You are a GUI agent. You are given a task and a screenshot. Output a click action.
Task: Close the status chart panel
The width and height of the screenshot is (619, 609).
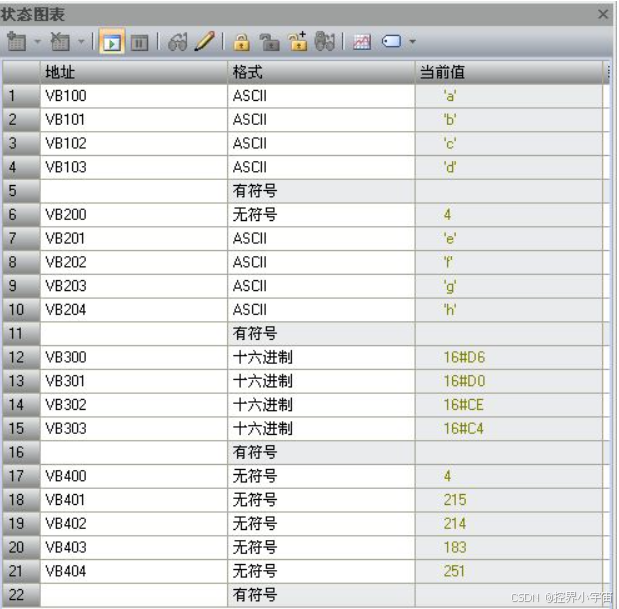(603, 15)
